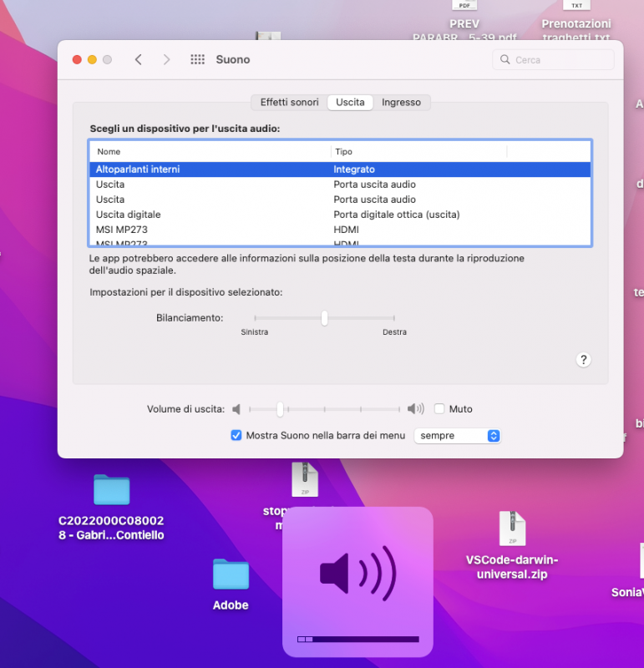
Task: Switch to the Ingresso tab
Action: point(401,103)
